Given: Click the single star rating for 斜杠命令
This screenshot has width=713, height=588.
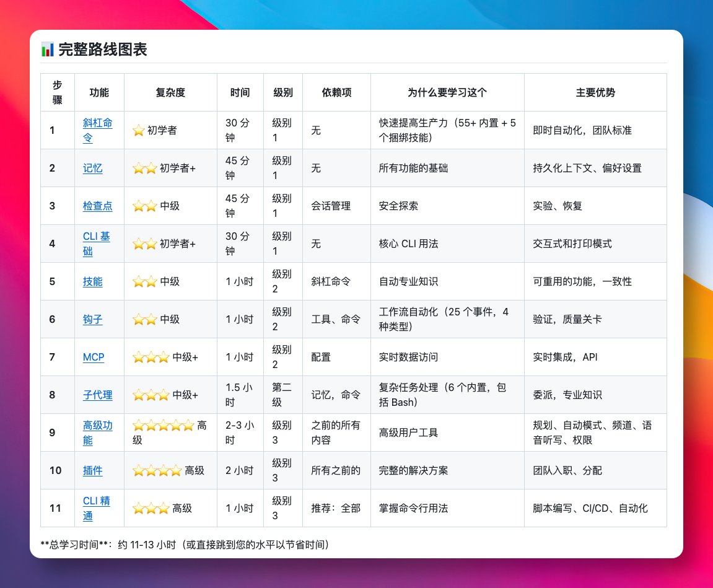Looking at the screenshot, I should coord(138,130).
